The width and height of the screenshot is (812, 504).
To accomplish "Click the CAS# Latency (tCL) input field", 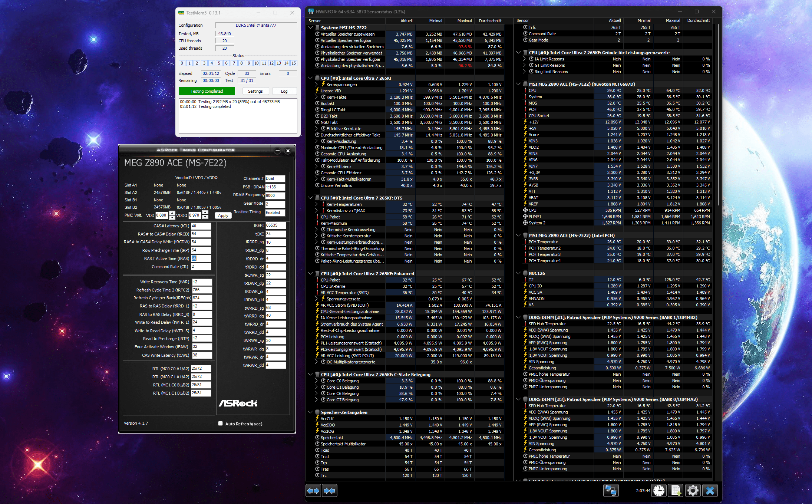I will 201,226.
